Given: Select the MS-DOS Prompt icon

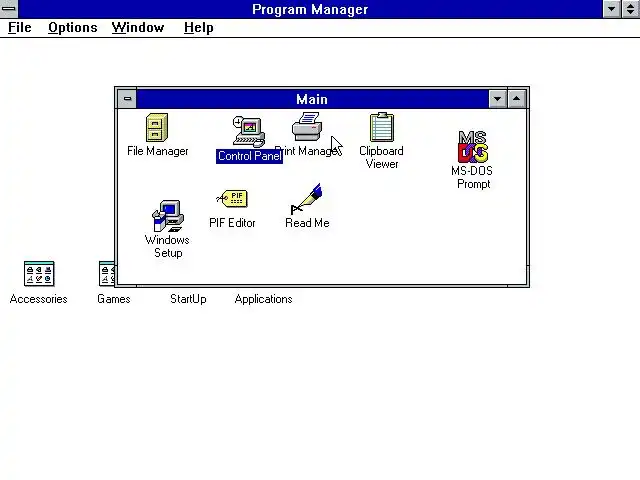Looking at the screenshot, I should 473,147.
